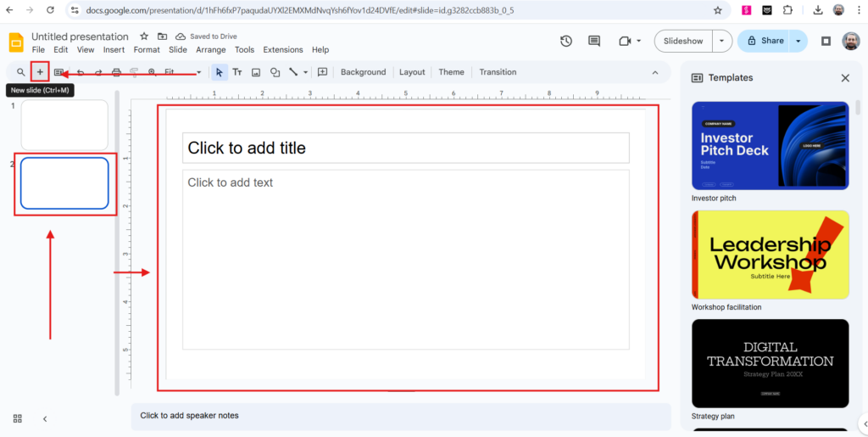The image size is (868, 437).
Task: Open the Share options dropdown arrow
Action: click(798, 41)
